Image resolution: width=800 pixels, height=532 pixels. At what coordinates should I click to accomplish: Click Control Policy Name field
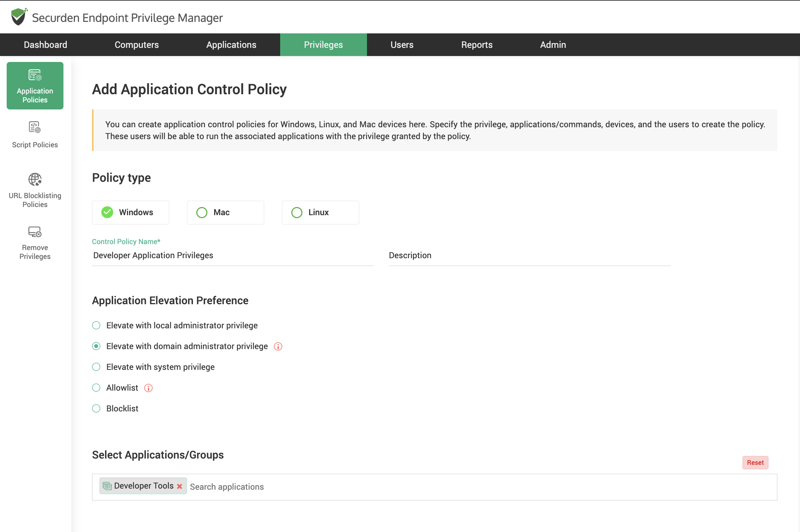point(233,256)
